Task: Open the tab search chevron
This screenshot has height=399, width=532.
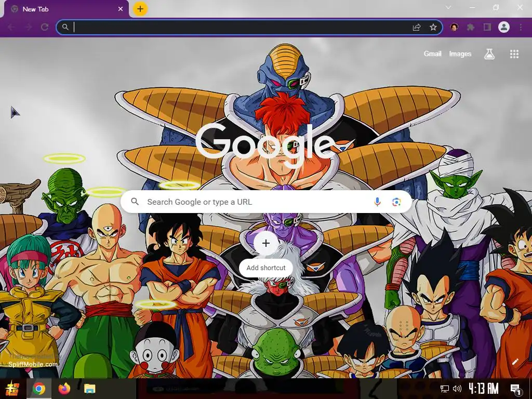Action: (x=448, y=7)
